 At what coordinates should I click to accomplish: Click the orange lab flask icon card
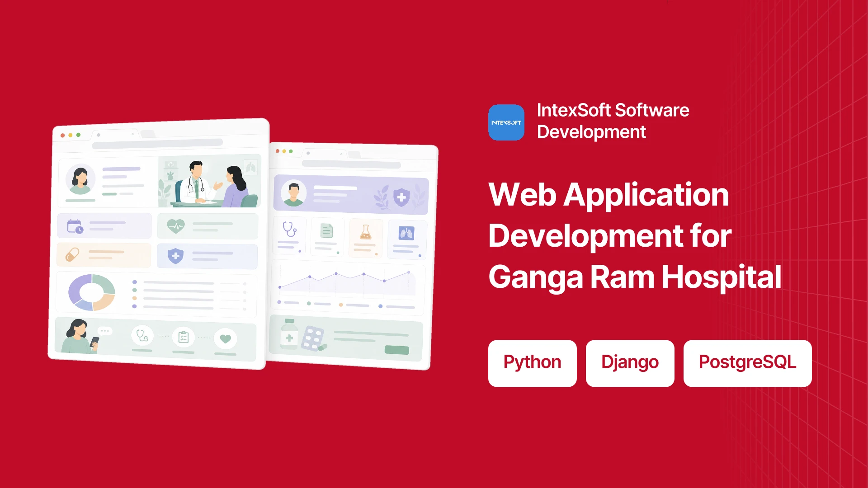tap(366, 239)
